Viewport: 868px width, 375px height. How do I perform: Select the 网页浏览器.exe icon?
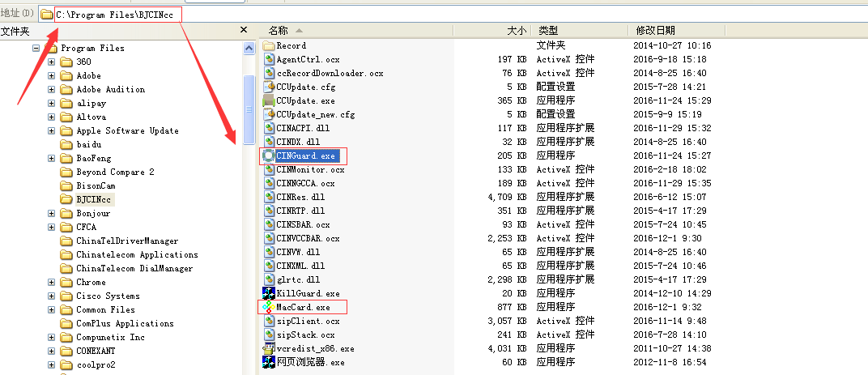[x=269, y=362]
